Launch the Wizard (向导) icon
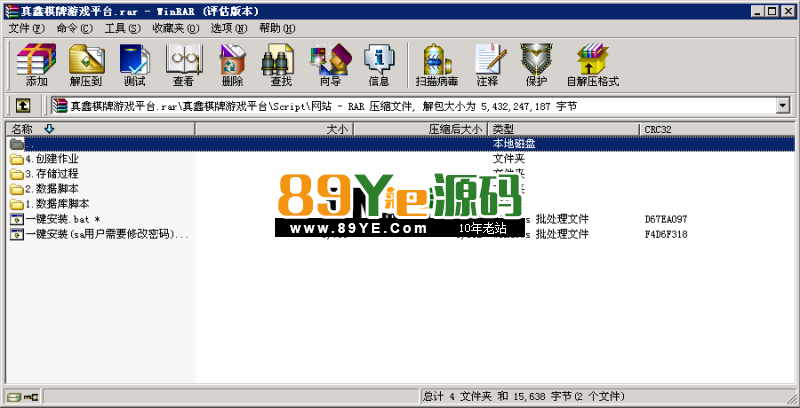The height and width of the screenshot is (408, 800). click(330, 65)
